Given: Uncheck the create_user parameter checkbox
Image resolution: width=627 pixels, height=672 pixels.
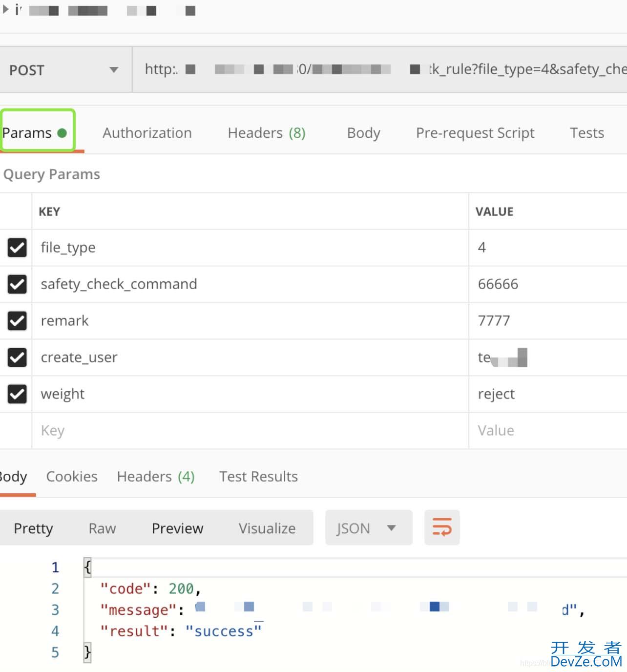Looking at the screenshot, I should coord(17,357).
